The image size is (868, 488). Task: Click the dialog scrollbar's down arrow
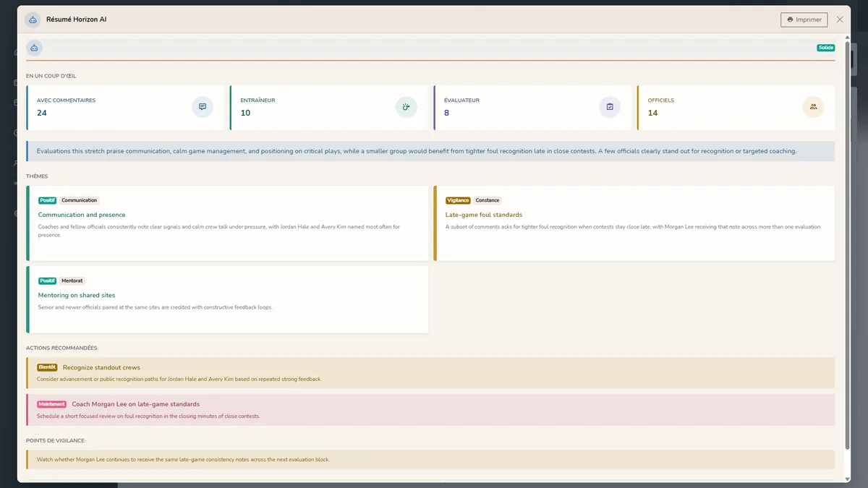coord(848,479)
